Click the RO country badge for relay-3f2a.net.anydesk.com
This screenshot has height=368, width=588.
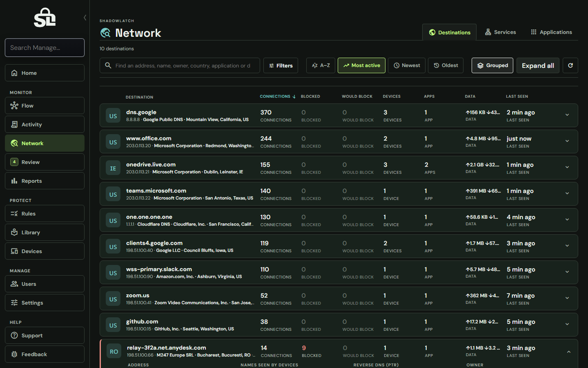[x=114, y=351]
